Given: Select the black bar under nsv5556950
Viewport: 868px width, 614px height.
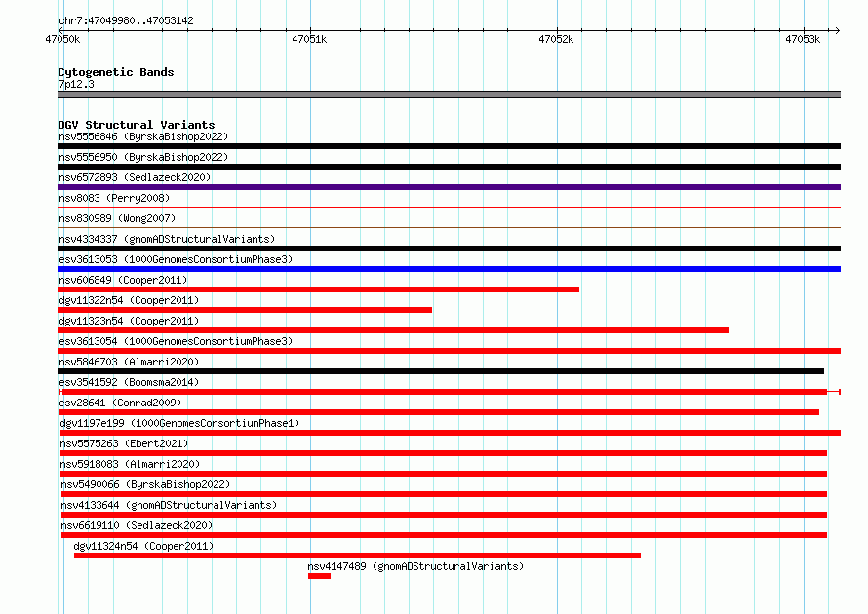Looking at the screenshot, I should pos(449,167).
